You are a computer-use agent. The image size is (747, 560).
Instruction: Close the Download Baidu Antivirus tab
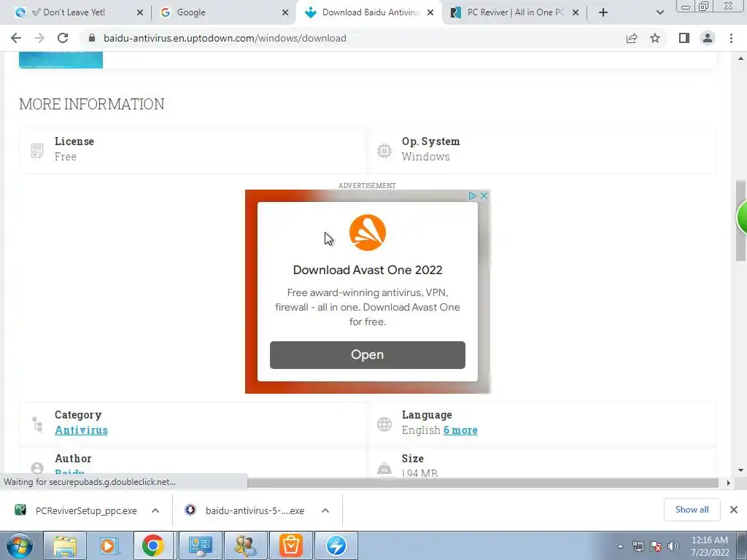[430, 13]
